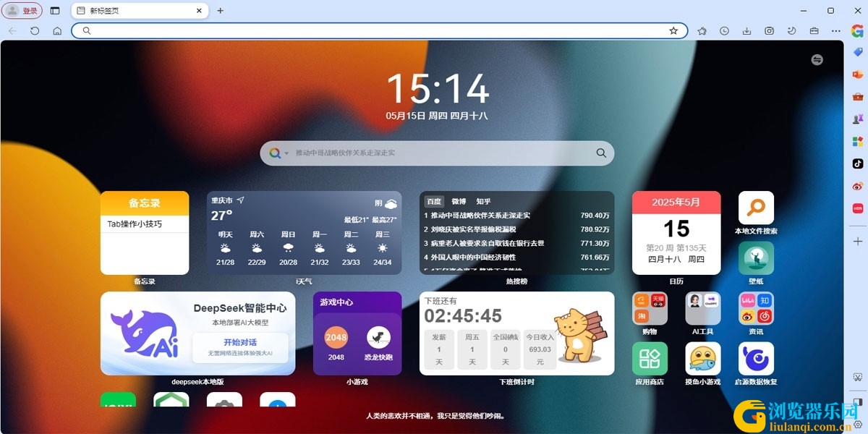The height and width of the screenshot is (434, 868).
Task: Expand the 资讯 folder
Action: click(x=756, y=309)
